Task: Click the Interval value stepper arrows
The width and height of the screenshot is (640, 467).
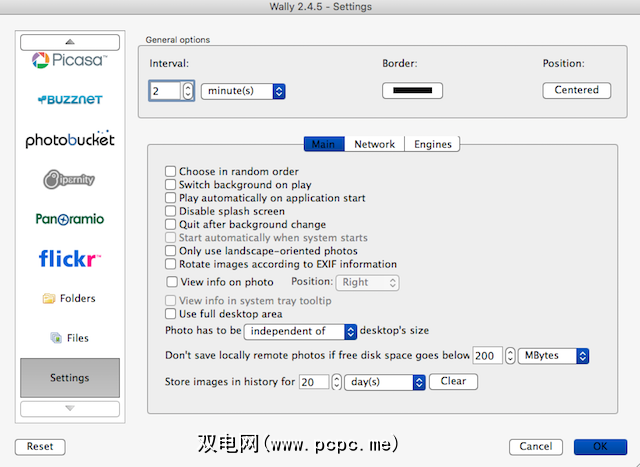Action: [x=188, y=91]
